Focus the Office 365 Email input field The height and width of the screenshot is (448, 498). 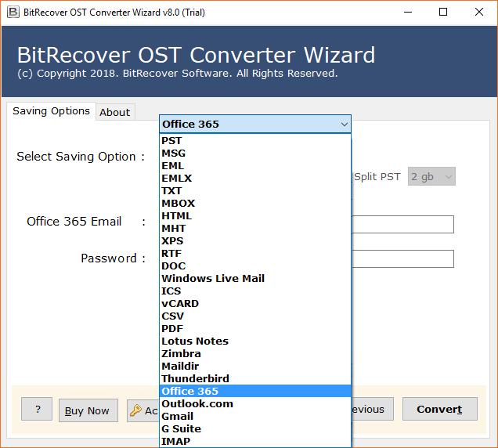coord(402,224)
